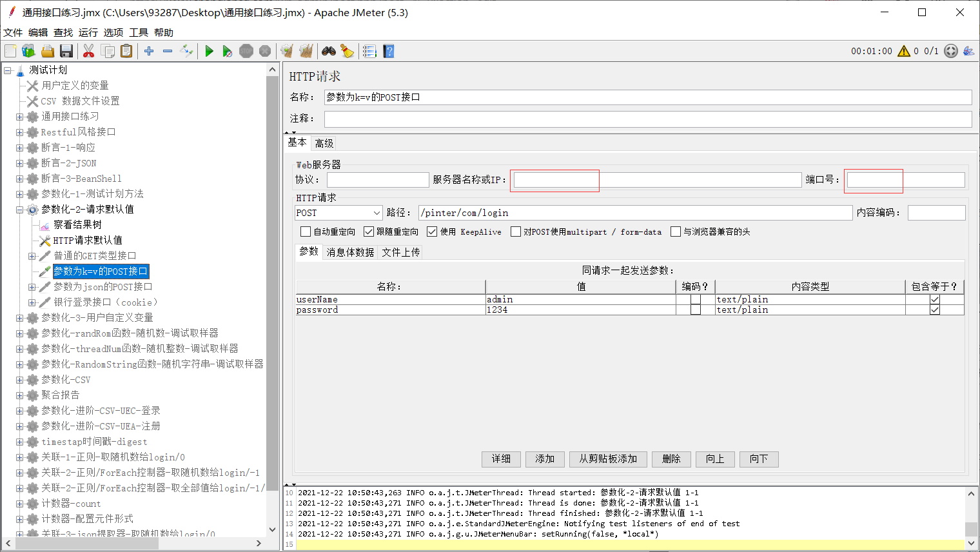Screen dimensions: 980x552
Task: Toggle 编码 checkbox for userName row
Action: (x=696, y=300)
